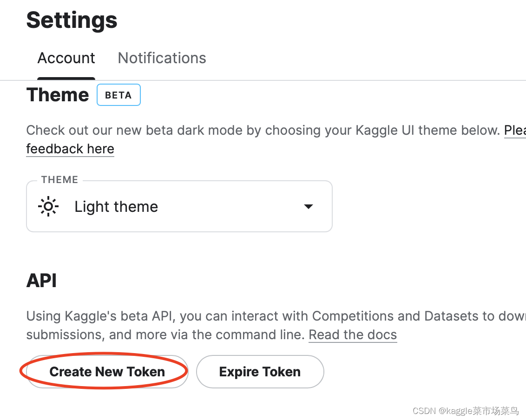Click the cut-off 'Plea' link at line end
The image size is (526, 420).
pos(515,130)
